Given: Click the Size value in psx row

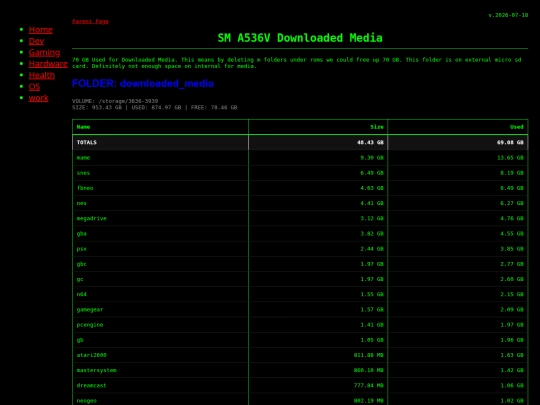Looking at the screenshot, I should coord(372,249).
